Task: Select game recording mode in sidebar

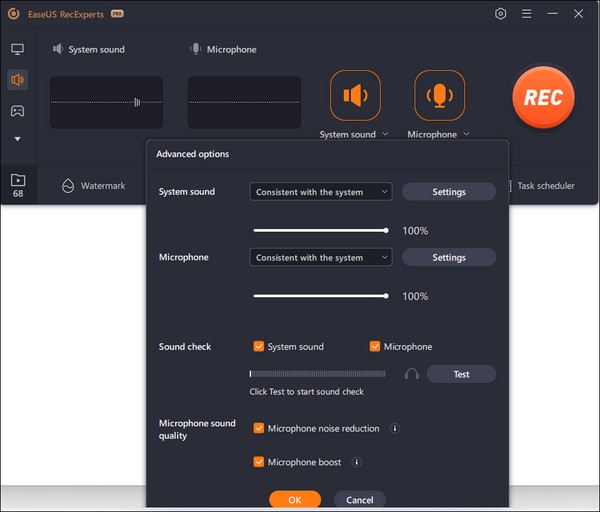Action: pyautogui.click(x=17, y=111)
